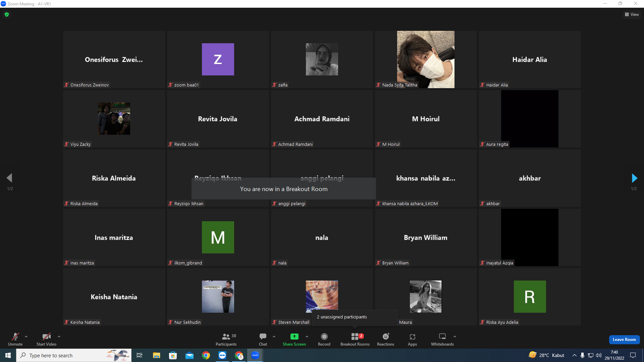
Task: Open Breakout Rooms management
Action: [355, 339]
